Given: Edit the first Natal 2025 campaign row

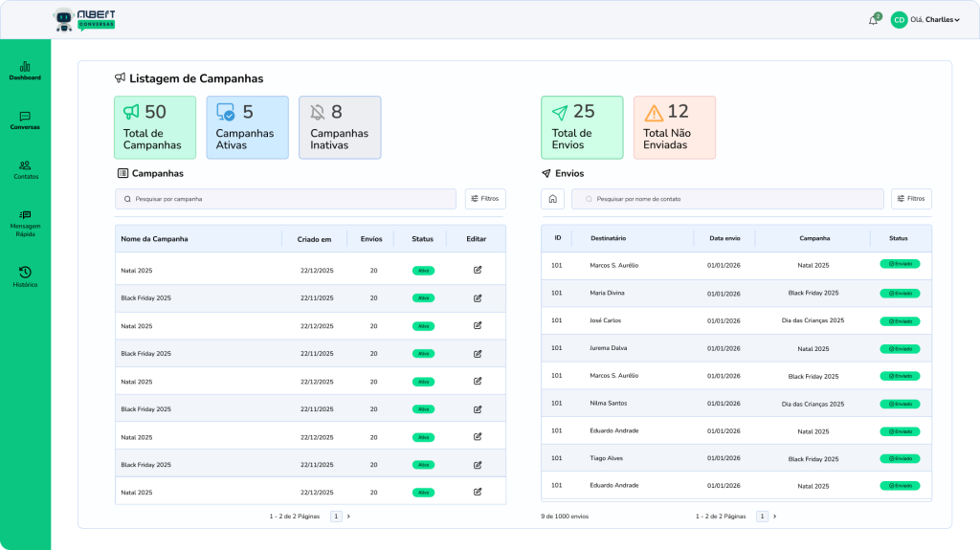Looking at the screenshot, I should (478, 270).
